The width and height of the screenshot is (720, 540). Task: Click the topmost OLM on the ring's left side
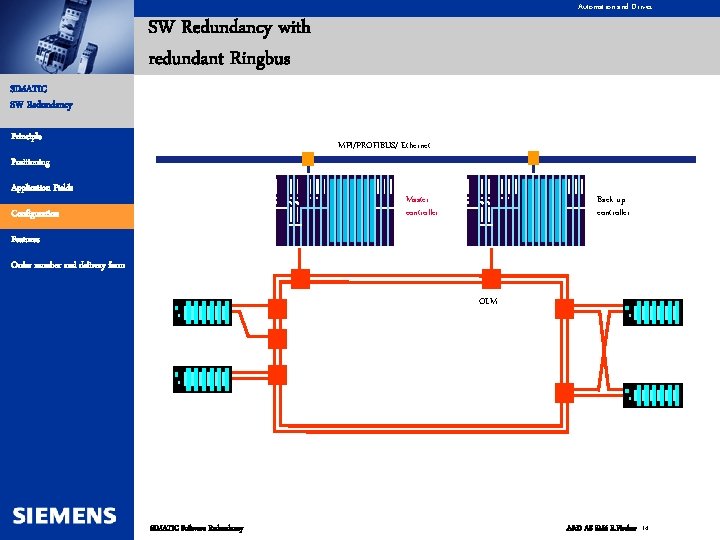tap(277, 309)
